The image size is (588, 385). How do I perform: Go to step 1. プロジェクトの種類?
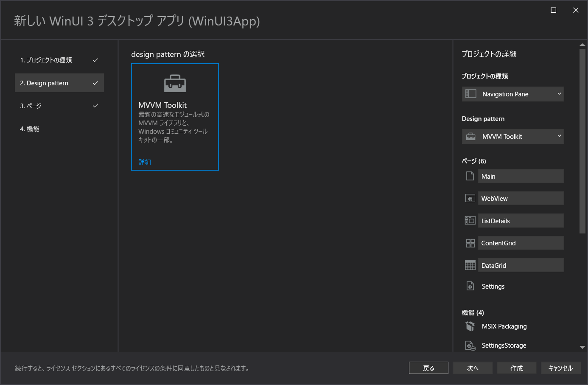[x=59, y=60]
